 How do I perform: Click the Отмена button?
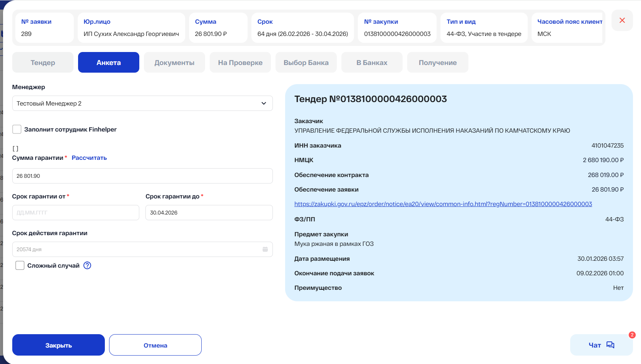click(155, 345)
